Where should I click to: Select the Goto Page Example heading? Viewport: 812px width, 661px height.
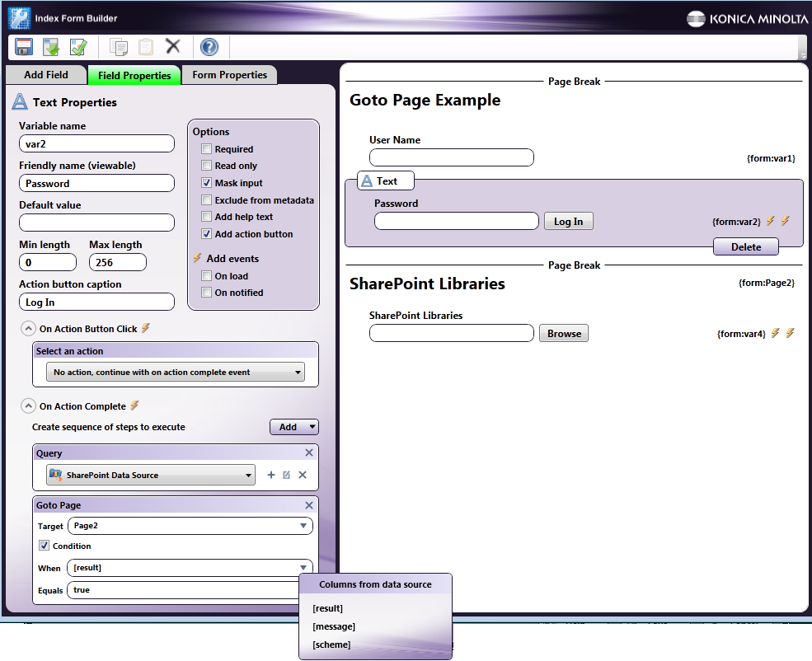pos(425,100)
